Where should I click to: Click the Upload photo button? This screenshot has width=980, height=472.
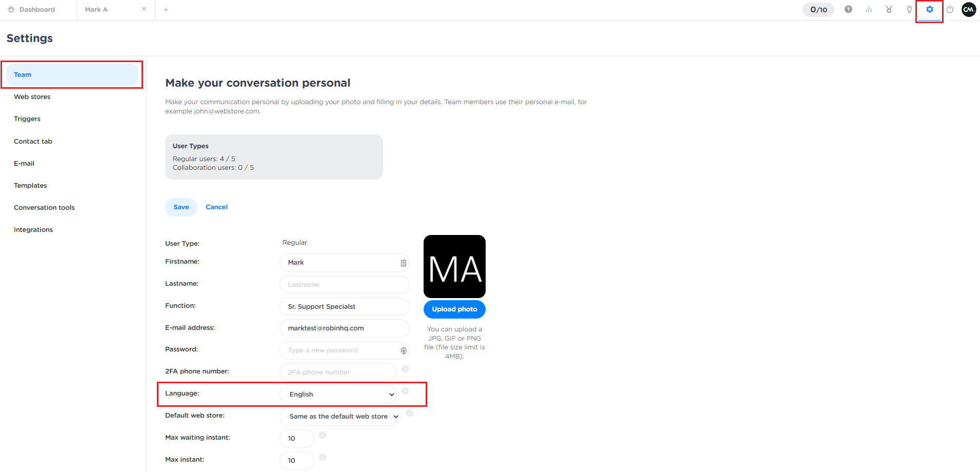click(454, 309)
